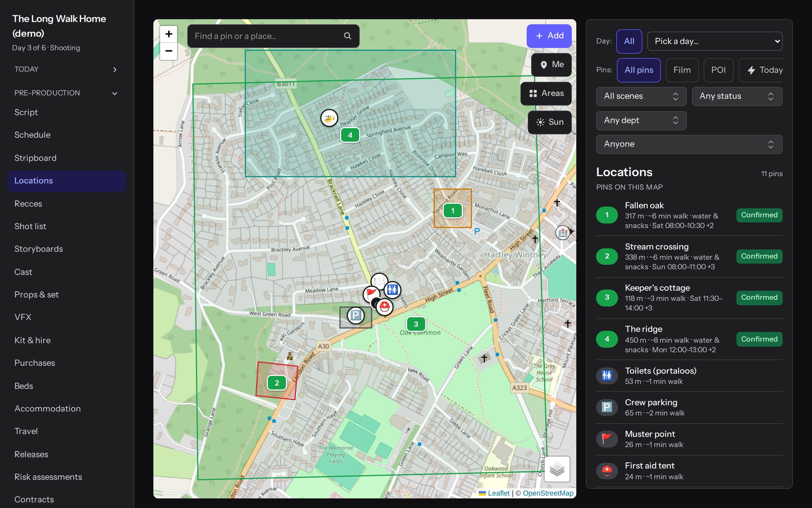Viewport: 812px width, 508px height.
Task: Select the crew parking pin on map
Action: (x=356, y=316)
